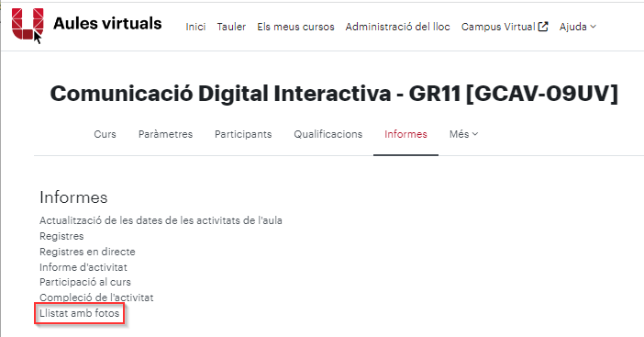Open the Registres report link
The image size is (644, 337).
coord(61,236)
